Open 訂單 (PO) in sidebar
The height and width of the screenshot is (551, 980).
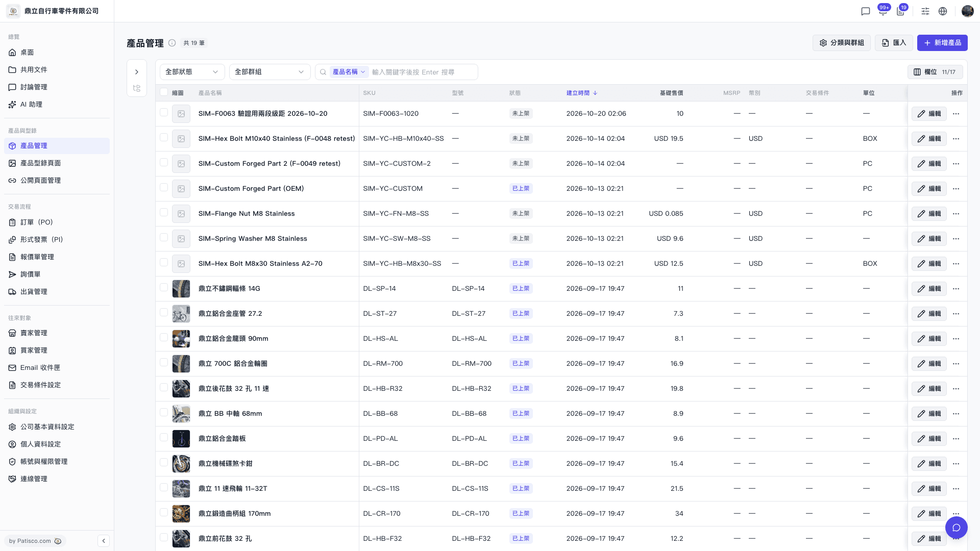57,222
